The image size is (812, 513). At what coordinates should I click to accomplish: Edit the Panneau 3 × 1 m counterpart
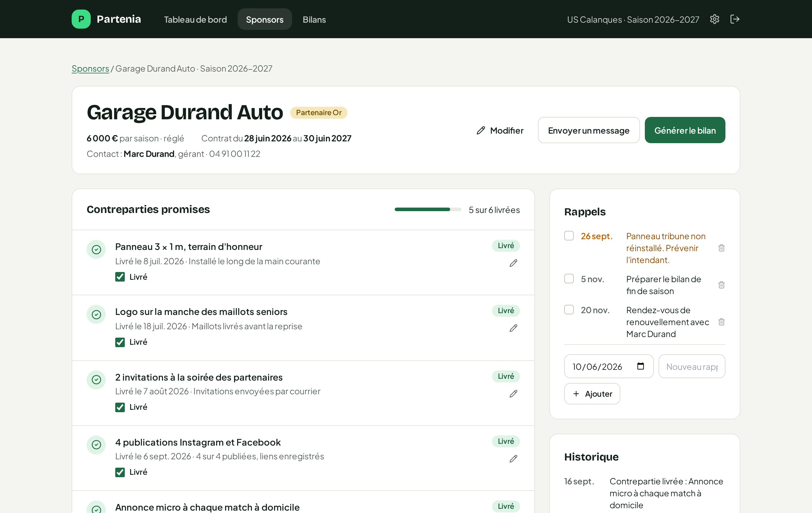(513, 263)
